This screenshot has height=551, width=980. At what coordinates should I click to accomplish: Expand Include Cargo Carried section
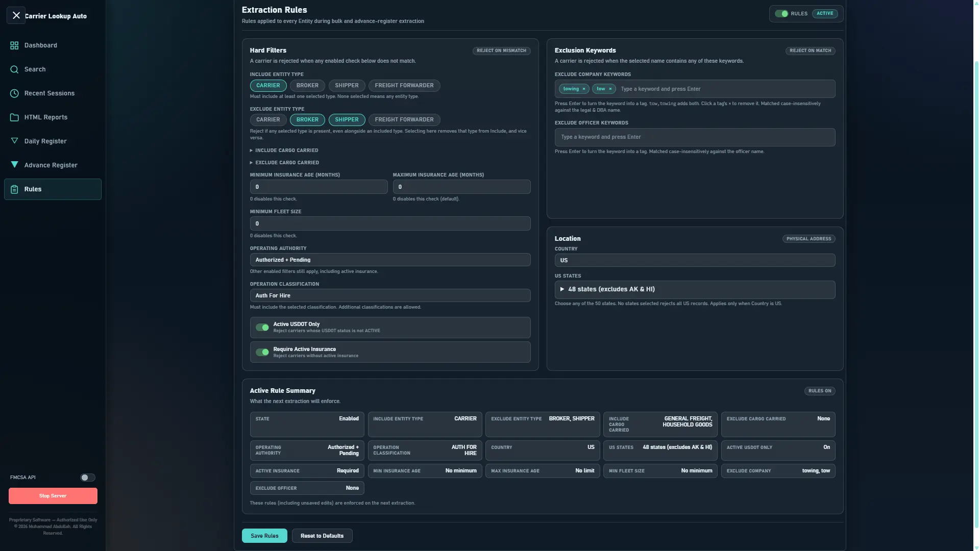[284, 151]
